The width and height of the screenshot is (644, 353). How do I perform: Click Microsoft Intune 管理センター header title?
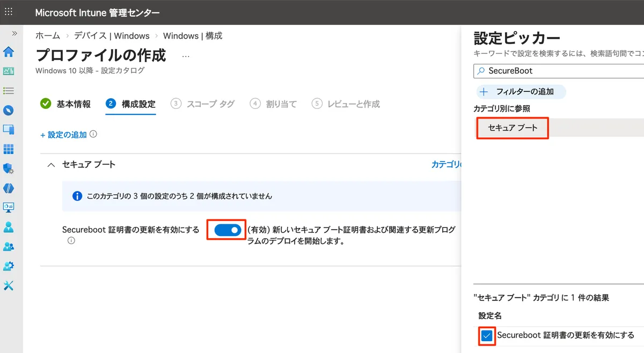(97, 12)
